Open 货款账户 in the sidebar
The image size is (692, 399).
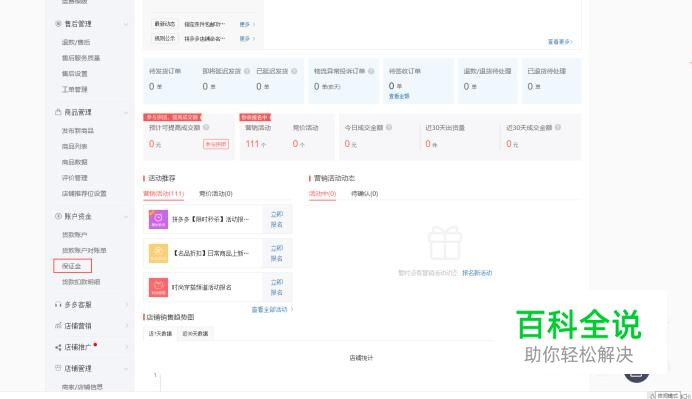tap(75, 235)
